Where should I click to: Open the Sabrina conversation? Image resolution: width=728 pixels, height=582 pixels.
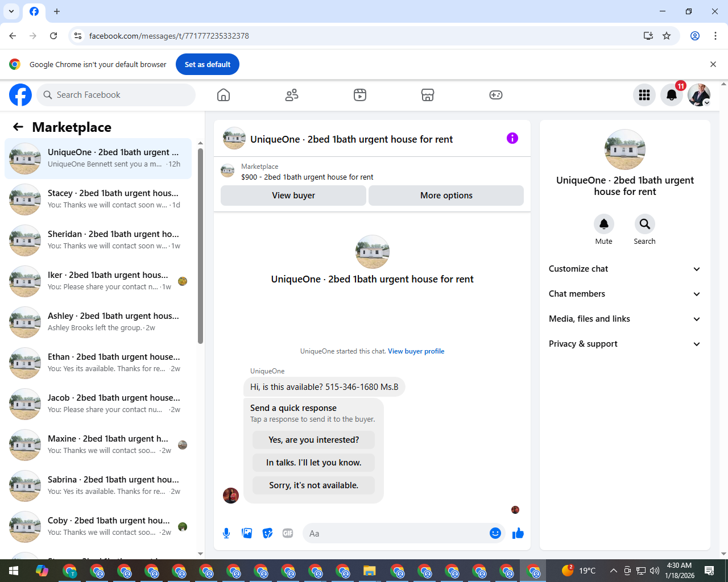(x=98, y=485)
